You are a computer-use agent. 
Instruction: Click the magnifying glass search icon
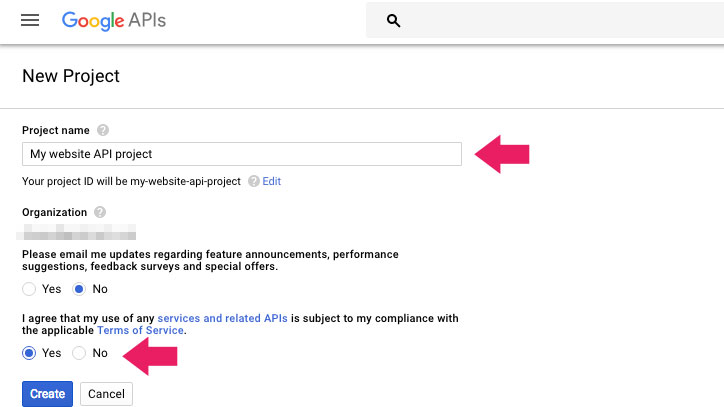(393, 21)
